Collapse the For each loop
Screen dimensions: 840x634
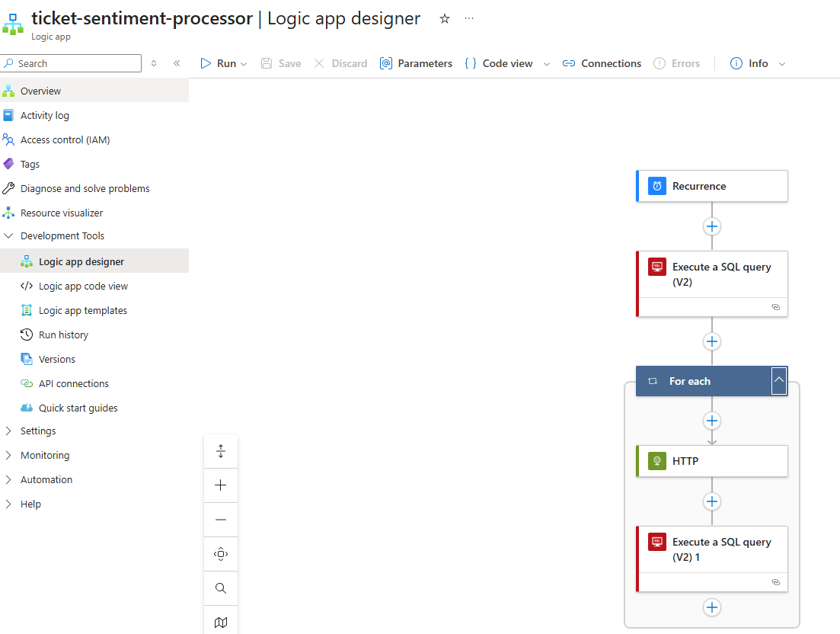pyautogui.click(x=778, y=380)
